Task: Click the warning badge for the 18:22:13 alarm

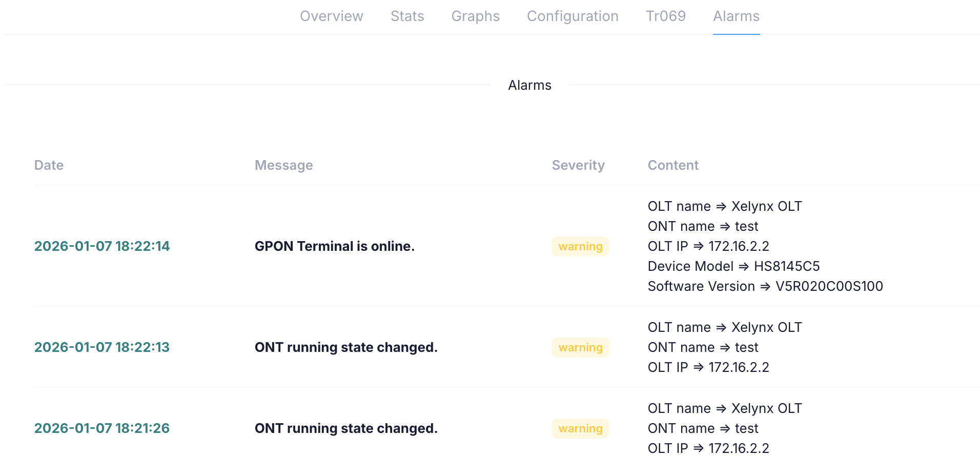Action: click(x=580, y=347)
